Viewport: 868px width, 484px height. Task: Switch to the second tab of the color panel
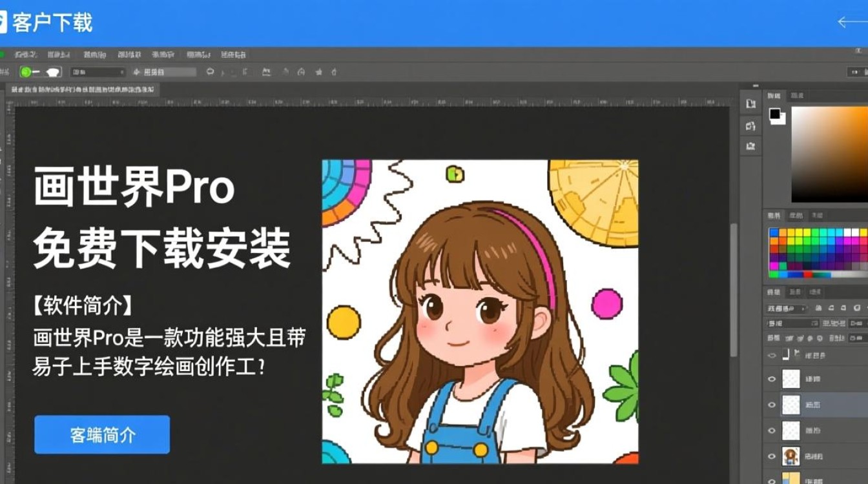796,96
